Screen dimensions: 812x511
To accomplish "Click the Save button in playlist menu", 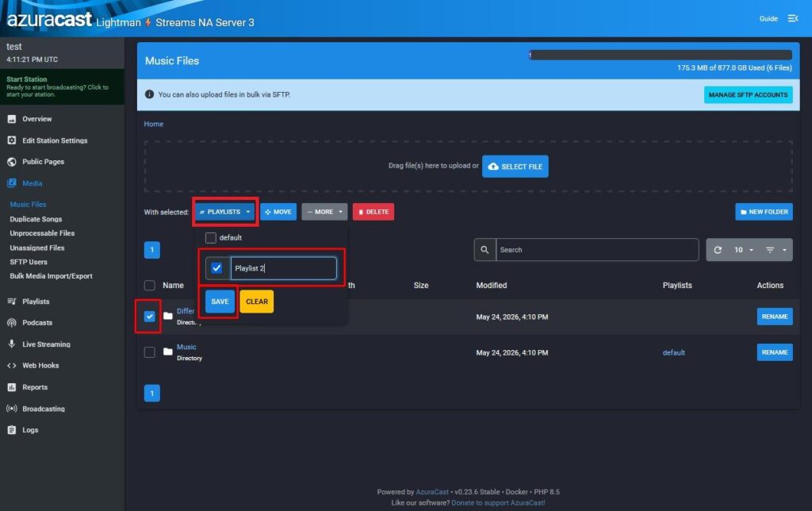I will point(220,301).
